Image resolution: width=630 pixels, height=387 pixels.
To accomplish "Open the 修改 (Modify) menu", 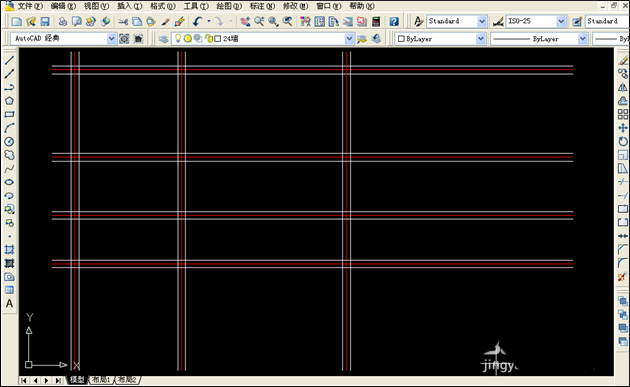I will click(x=295, y=6).
